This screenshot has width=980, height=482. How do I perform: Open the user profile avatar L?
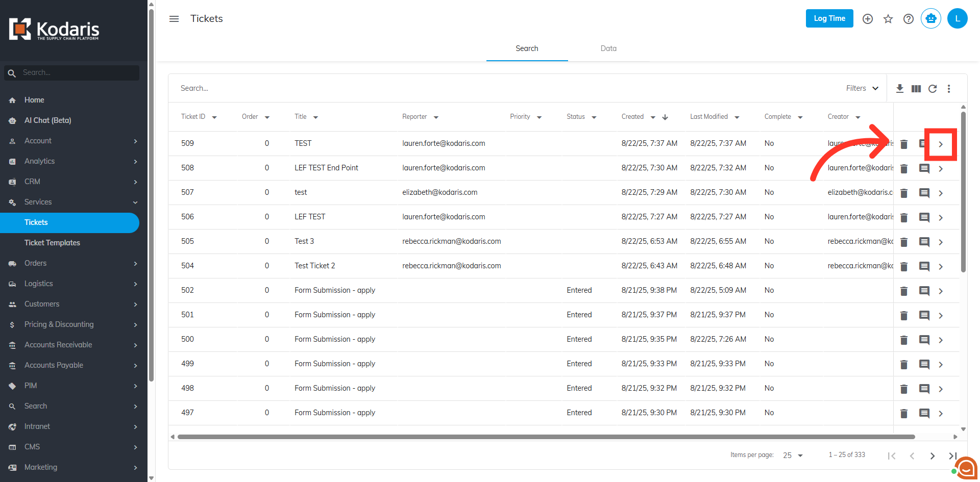958,19
